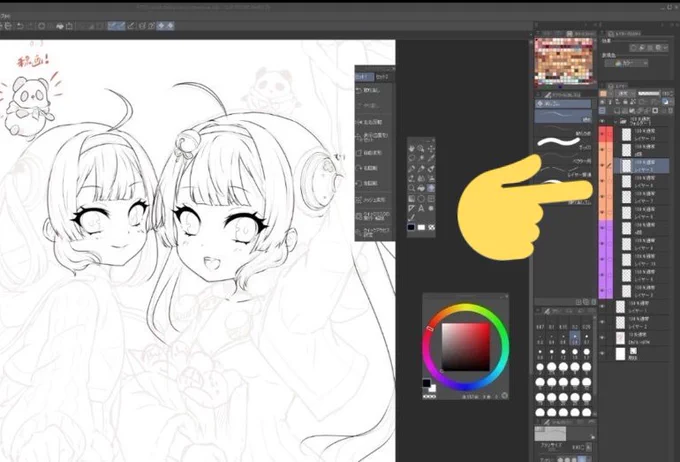Select the highlighted active layer row
The width and height of the screenshot is (680, 462).
(x=642, y=165)
